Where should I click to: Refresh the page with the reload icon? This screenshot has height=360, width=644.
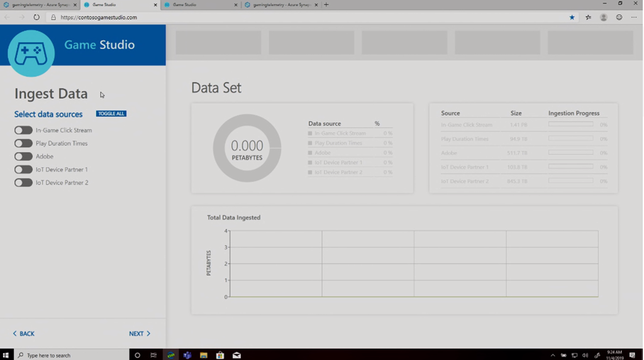[36, 18]
